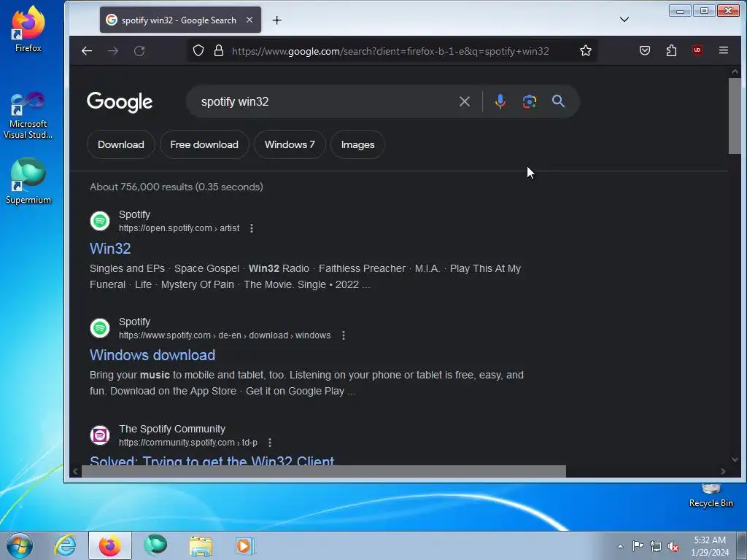747x560 pixels.
Task: Click the site security padlock icon
Action: pos(219,50)
